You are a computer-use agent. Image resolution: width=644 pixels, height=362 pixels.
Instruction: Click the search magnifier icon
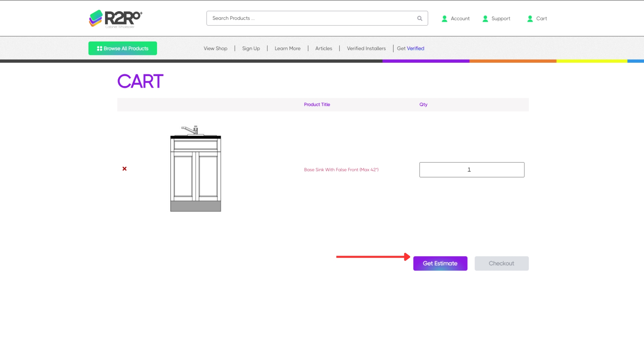[x=420, y=18]
